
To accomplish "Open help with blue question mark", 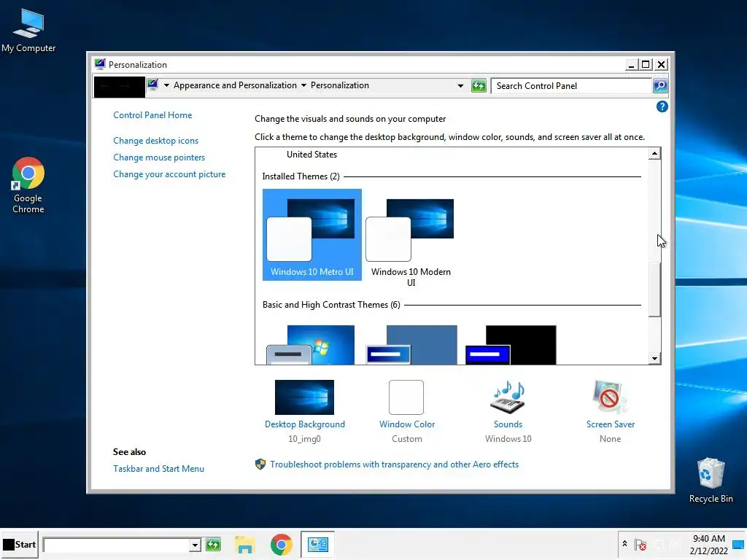I will tap(662, 106).
